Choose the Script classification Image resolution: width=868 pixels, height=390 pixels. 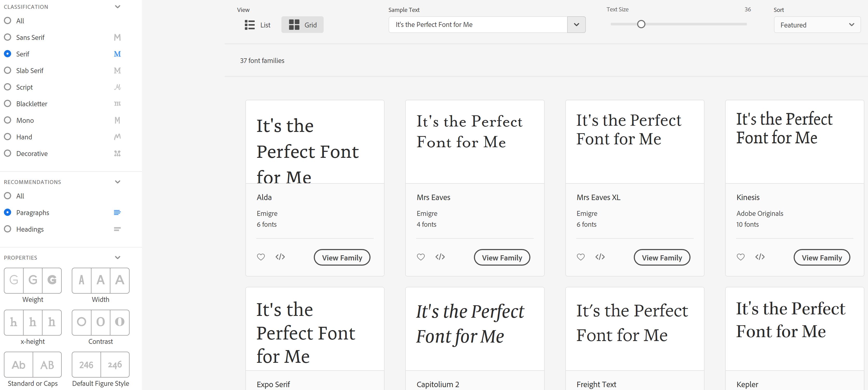click(8, 87)
